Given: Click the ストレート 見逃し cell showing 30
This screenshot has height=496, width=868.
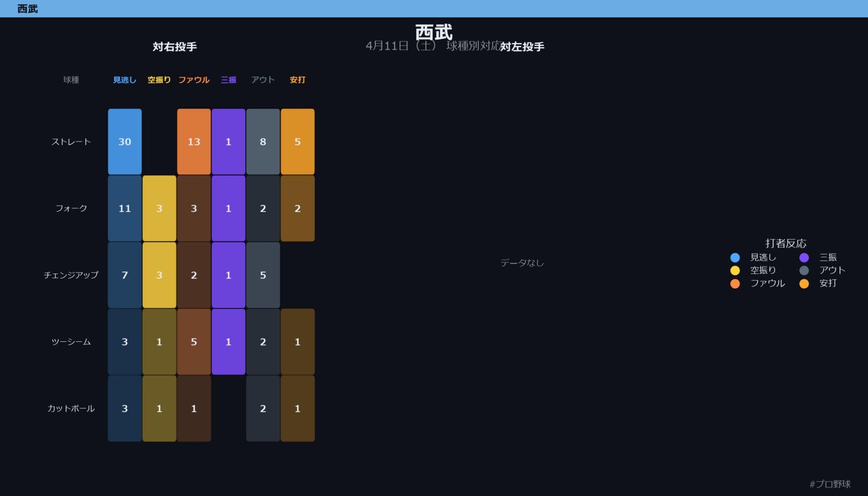Looking at the screenshot, I should [125, 142].
